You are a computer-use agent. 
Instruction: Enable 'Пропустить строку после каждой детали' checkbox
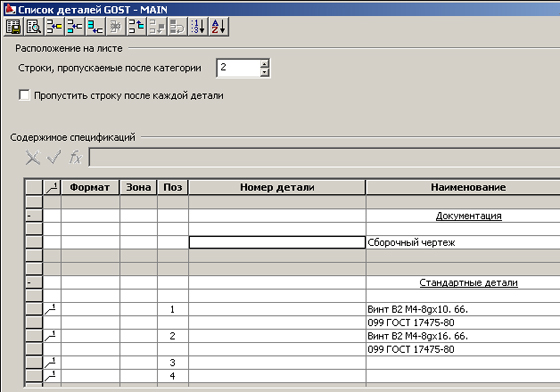pyautogui.click(x=24, y=95)
